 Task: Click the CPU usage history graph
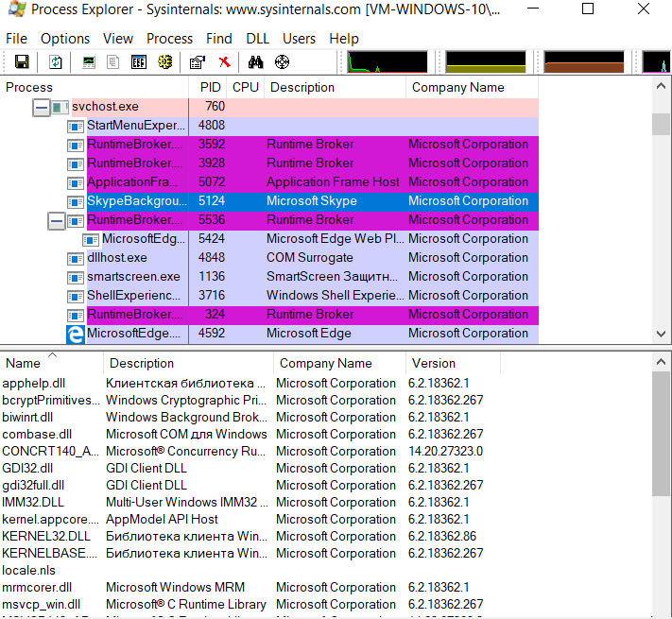[388, 62]
